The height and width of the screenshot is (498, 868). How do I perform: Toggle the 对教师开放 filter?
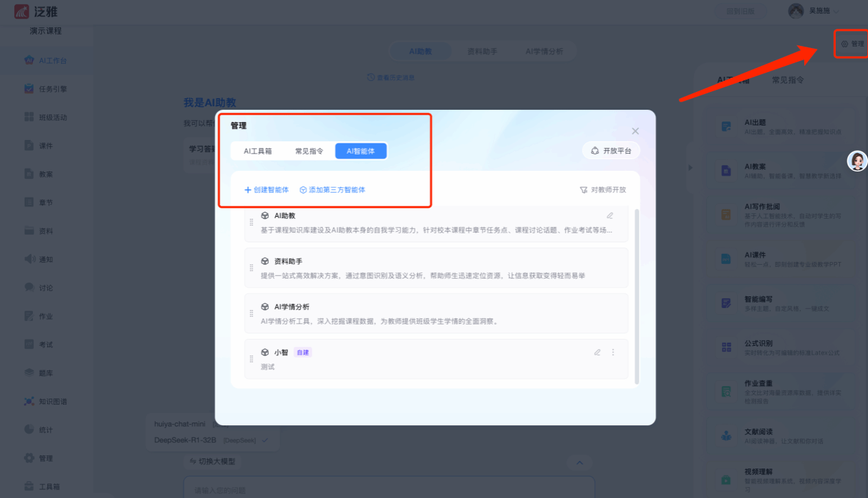click(603, 190)
